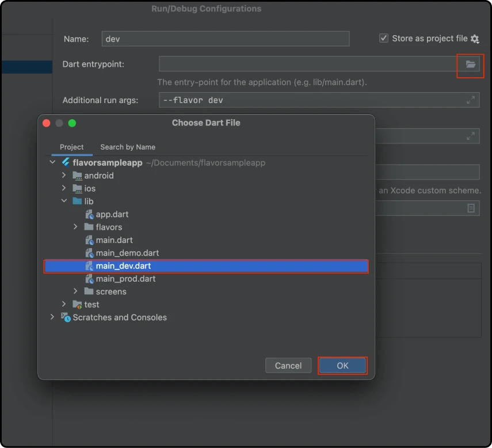Image resolution: width=492 pixels, height=448 pixels.
Task: Expand the test folder
Action: (x=63, y=304)
